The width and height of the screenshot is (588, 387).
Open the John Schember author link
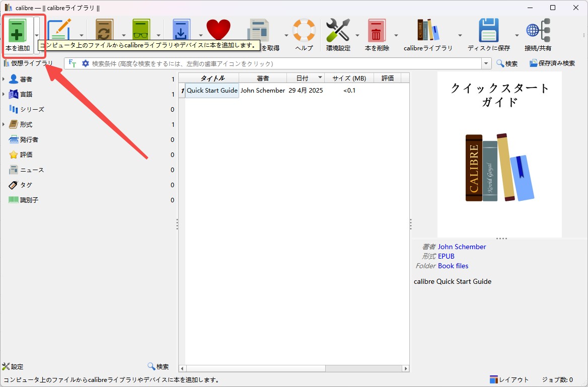pos(462,247)
